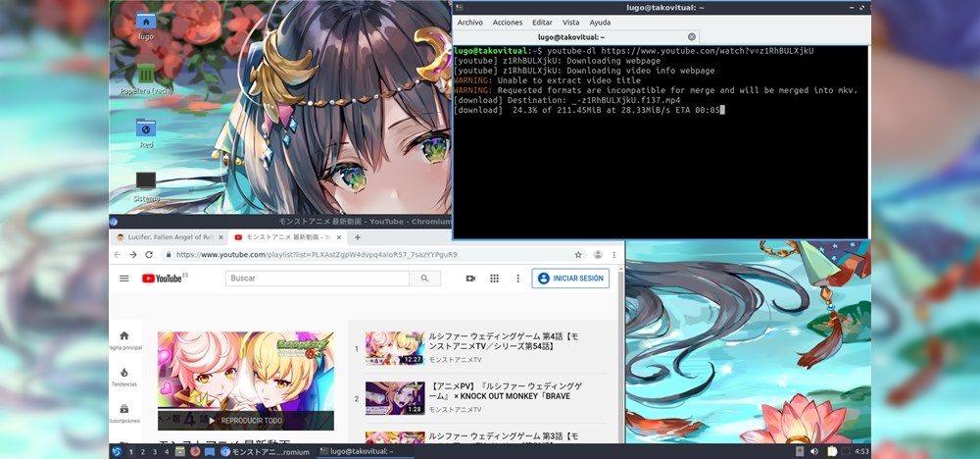Open the lugo home folder desktop icon

pyautogui.click(x=146, y=25)
